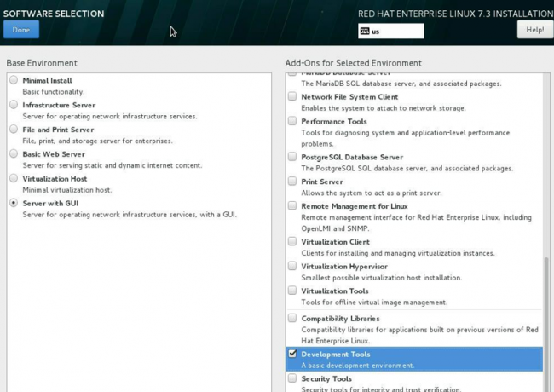Viewport: 554px width, 392px height.
Task: Click 'A basic development environment.' description
Action: (358, 366)
